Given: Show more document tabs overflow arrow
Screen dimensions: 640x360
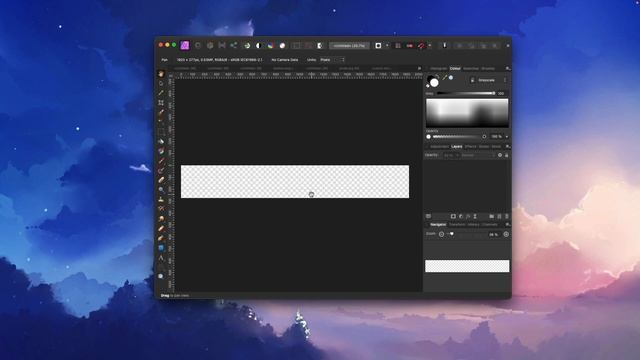Looking at the screenshot, I should (419, 69).
